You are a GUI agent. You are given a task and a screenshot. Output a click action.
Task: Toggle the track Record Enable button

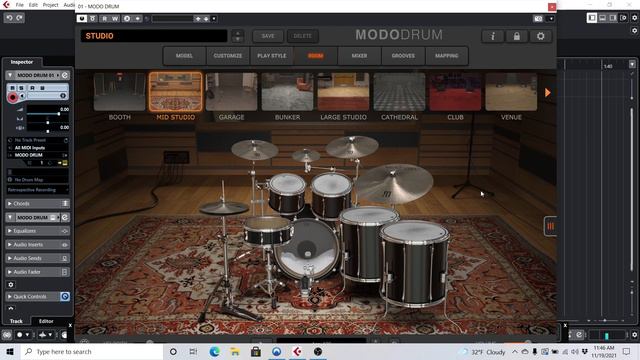(13, 97)
